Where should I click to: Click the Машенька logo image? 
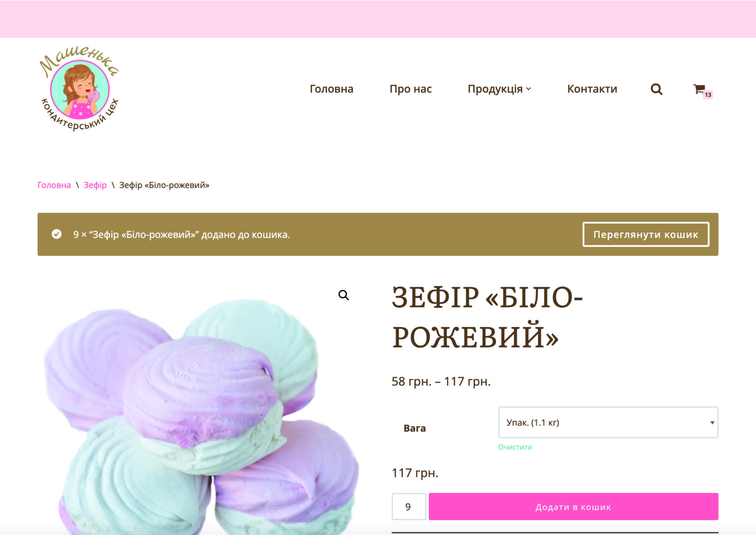[79, 88]
